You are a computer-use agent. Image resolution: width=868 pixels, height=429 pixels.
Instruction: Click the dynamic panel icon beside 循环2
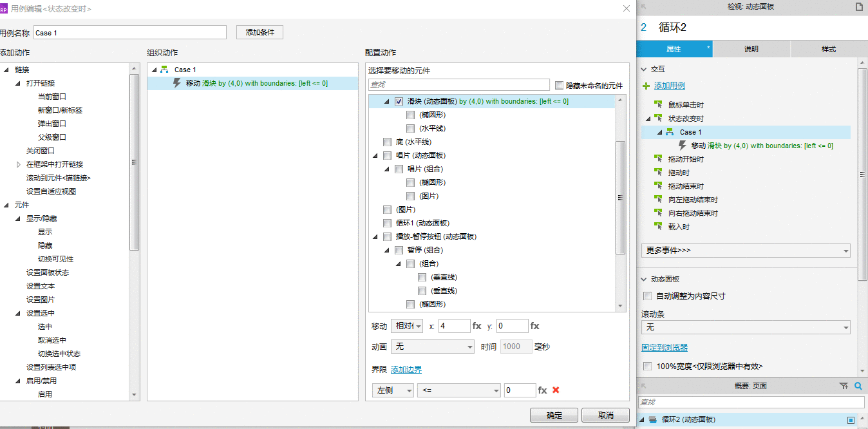point(653,420)
